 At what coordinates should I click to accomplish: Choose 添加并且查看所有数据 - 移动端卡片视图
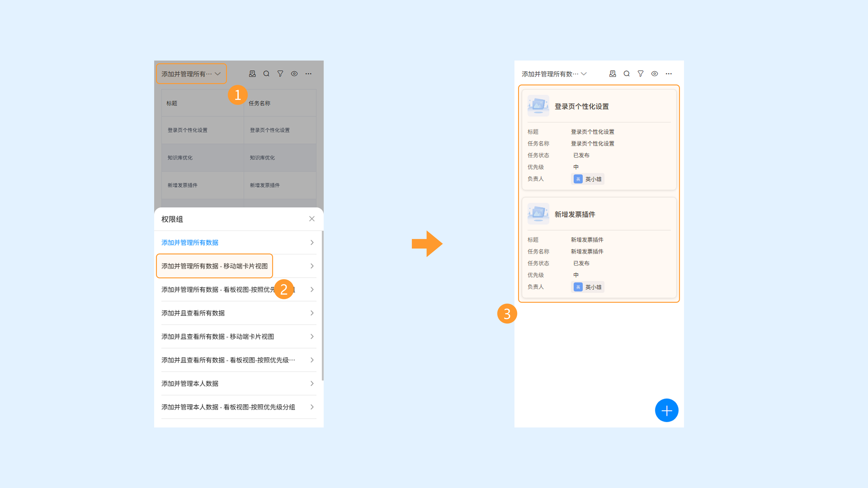point(218,337)
